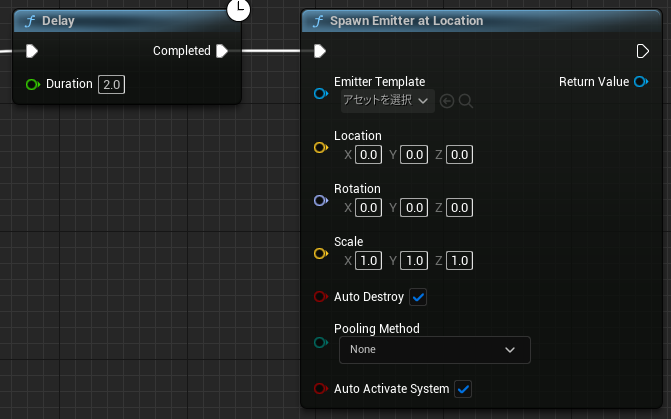The height and width of the screenshot is (419, 671).
Task: Click the function icon on Delay title
Action: point(30,21)
